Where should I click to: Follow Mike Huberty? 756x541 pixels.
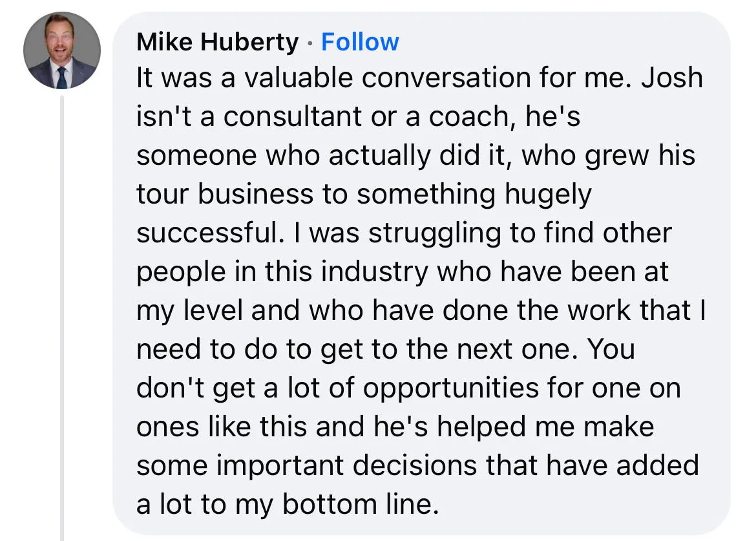[x=360, y=42]
